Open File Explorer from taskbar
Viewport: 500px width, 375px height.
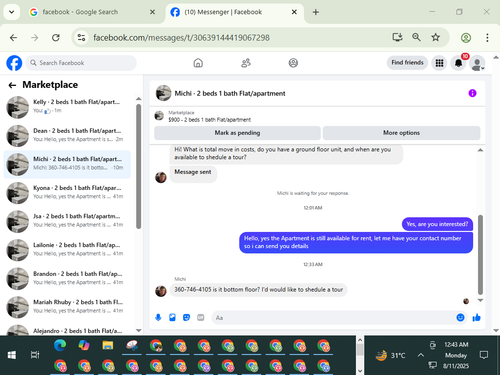108,345
